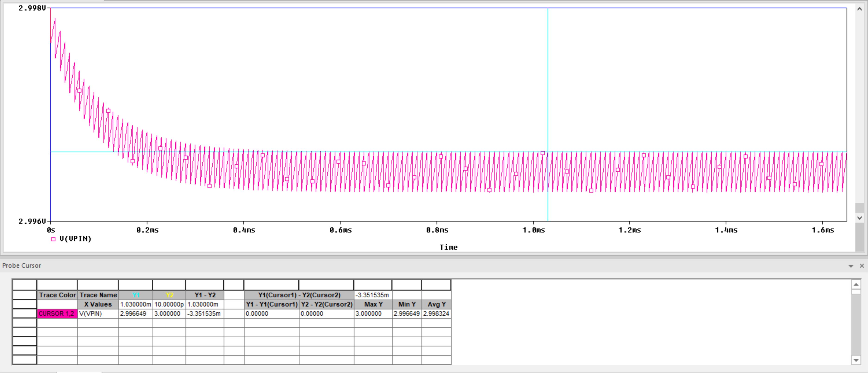Screen dimensions: 868x373
Task: Close the Probe Cursor panel
Action: pos(862,266)
